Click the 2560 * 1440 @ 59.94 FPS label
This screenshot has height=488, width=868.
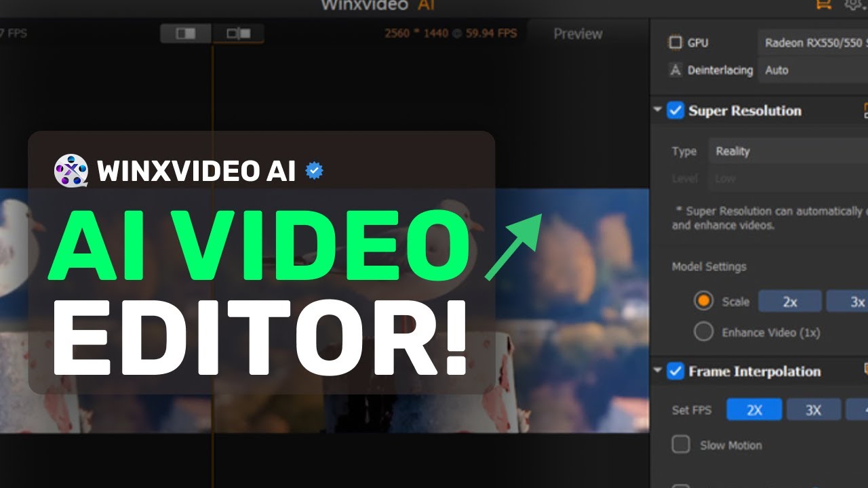pyautogui.click(x=450, y=33)
